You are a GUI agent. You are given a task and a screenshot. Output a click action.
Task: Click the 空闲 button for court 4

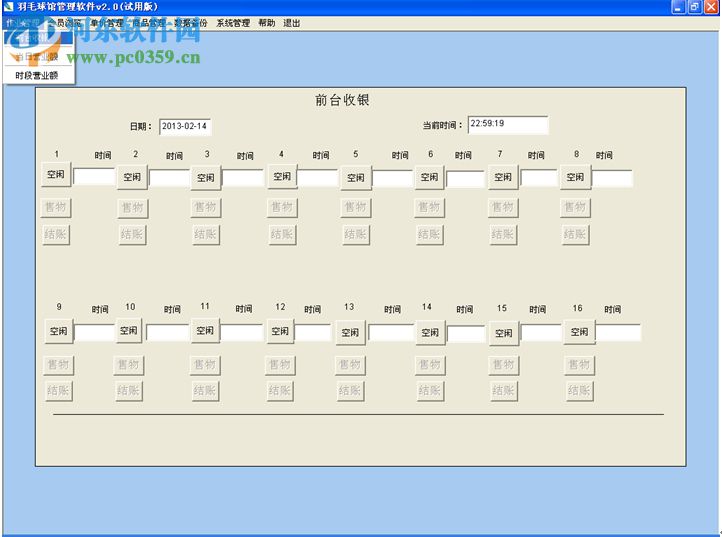point(282,176)
